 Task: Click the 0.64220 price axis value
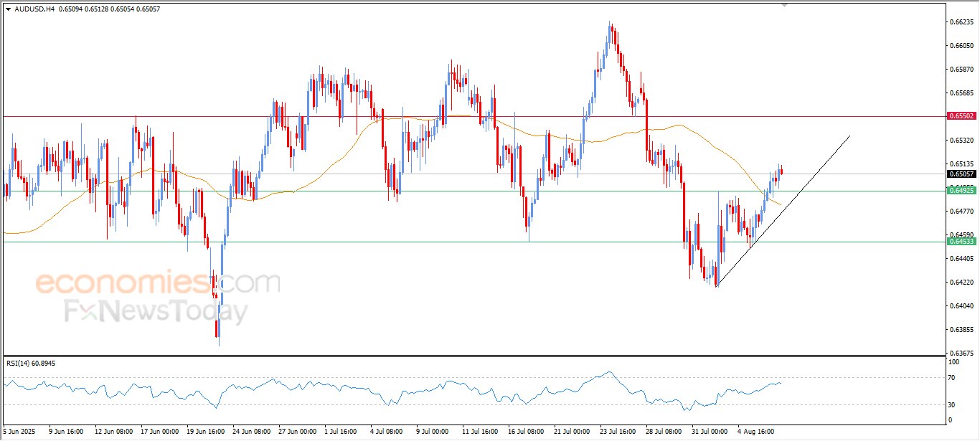pyautogui.click(x=961, y=282)
